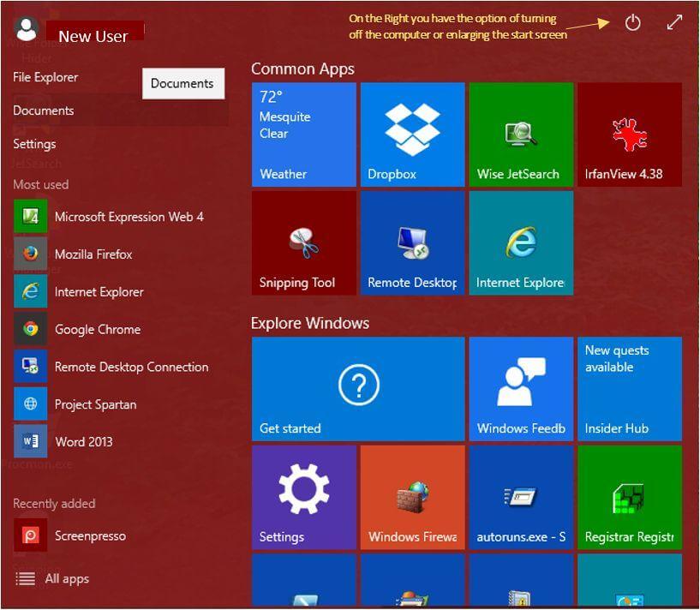Open Internet Explorer in the Most used list
700x610 pixels.
tap(79, 291)
